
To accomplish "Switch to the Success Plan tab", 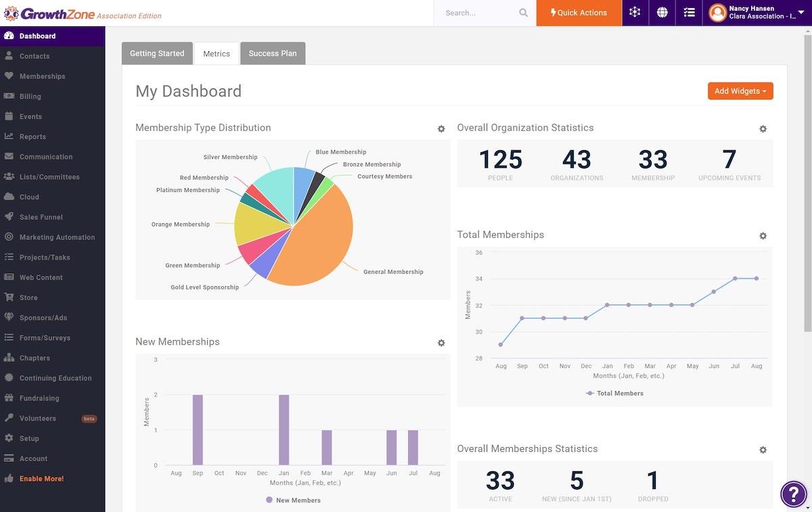I will [273, 53].
